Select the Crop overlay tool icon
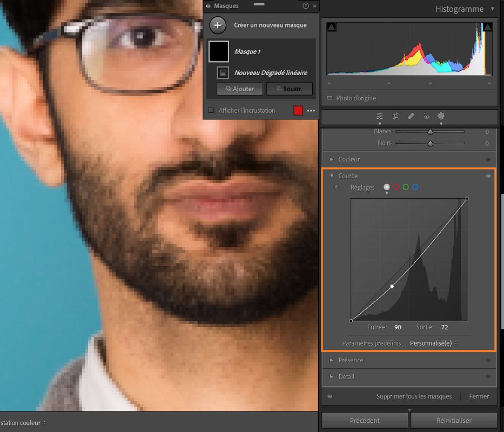504x432 pixels. [395, 116]
